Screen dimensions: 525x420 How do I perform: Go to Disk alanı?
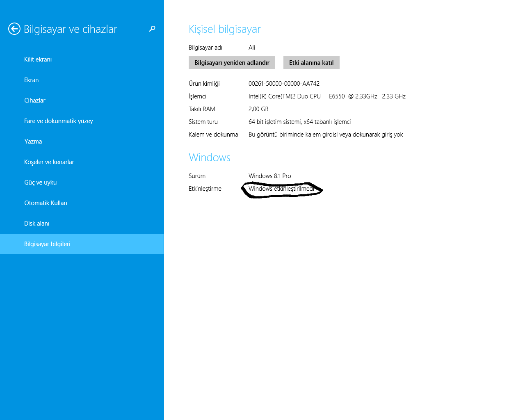pos(82,224)
